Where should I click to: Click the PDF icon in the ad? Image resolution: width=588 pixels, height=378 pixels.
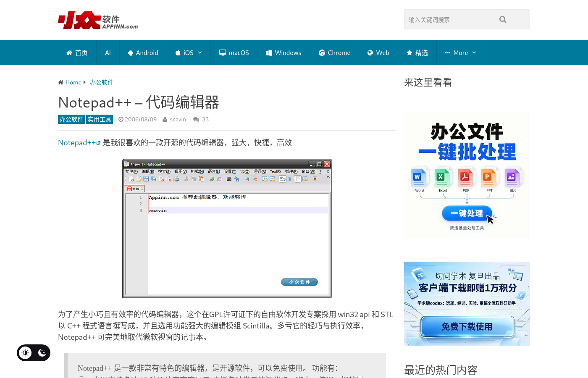pos(466,178)
